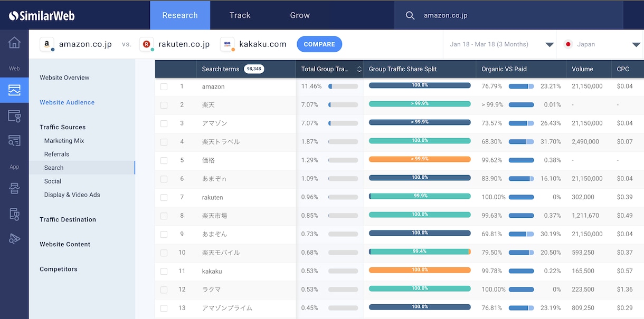Tick the checkbox for row 楽天

point(164,105)
